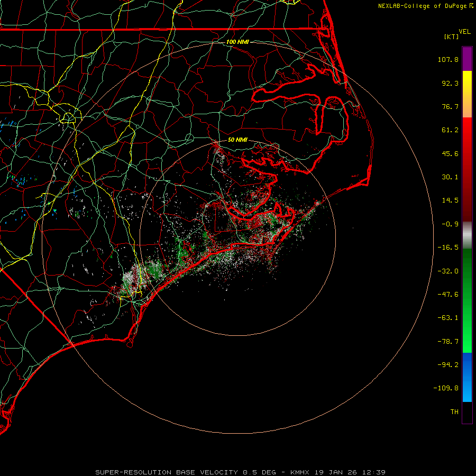476x476 pixels.
Task: Select the purple swatch at the scale top
Action: coord(467,59)
